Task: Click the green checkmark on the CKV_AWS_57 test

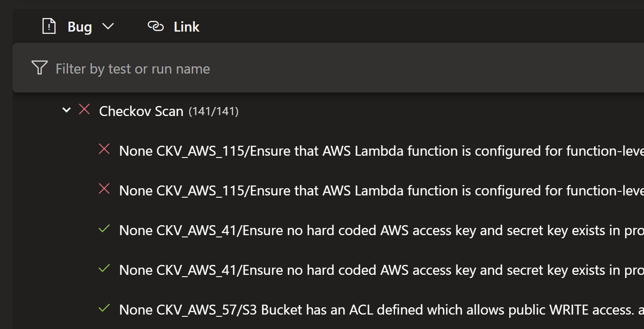Action: coord(104,309)
